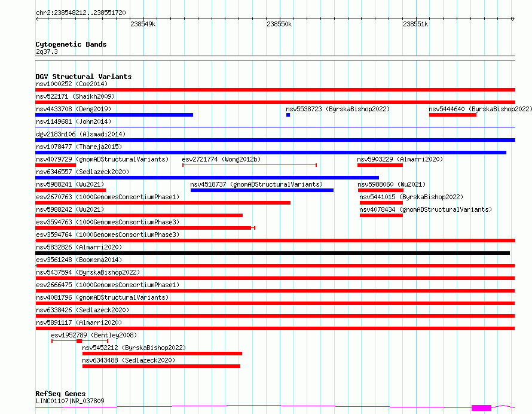
Task: Select esv2670763 (1000GenomesConsortiumPhase1) label
Action: click(108, 197)
